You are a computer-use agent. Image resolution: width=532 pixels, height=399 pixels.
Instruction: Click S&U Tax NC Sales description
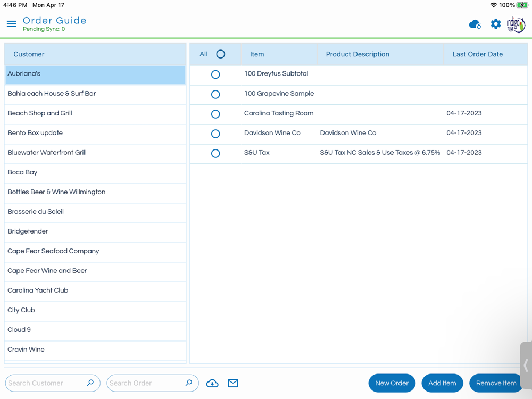click(380, 153)
